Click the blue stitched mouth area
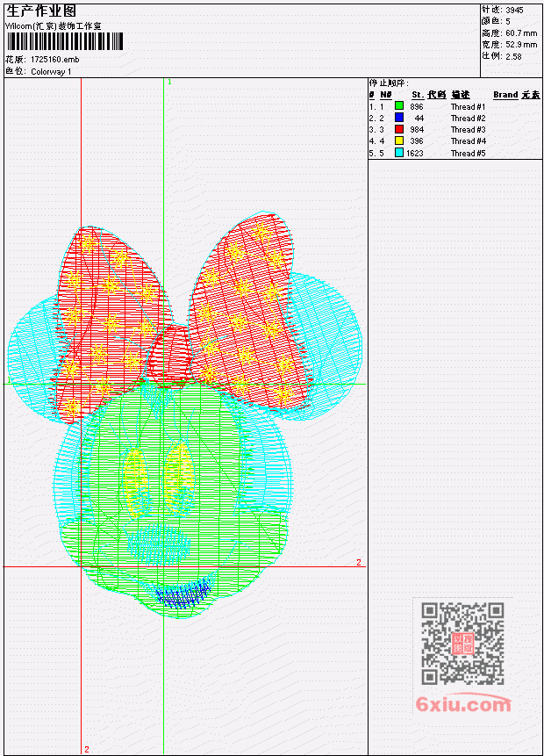This screenshot has width=544, height=756. [x=184, y=594]
